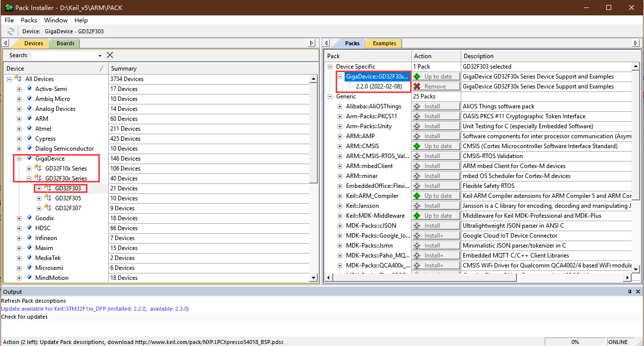The height and width of the screenshot is (346, 644).
Task: Pin the Output panel
Action: pyautogui.click(x=630, y=292)
